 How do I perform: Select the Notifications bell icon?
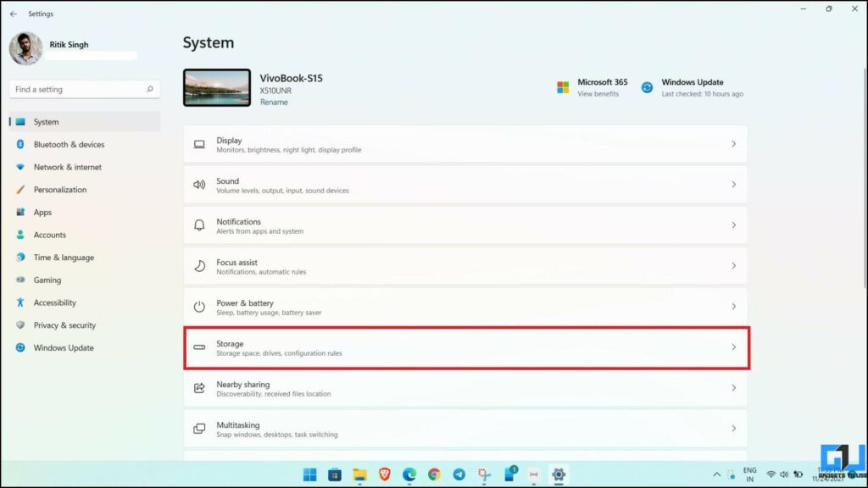pyautogui.click(x=199, y=225)
